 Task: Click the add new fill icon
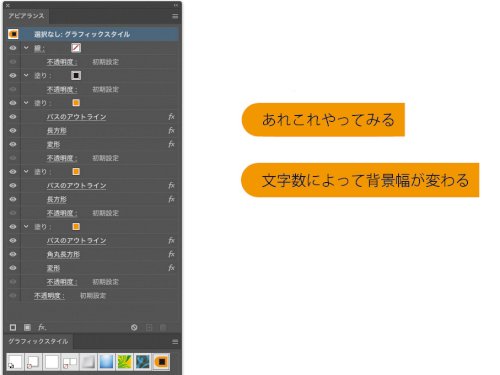click(x=27, y=327)
